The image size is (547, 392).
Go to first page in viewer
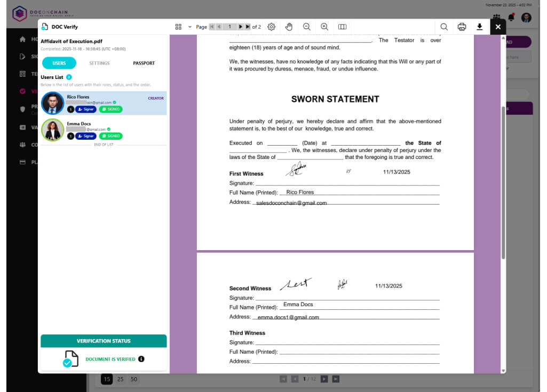click(212, 27)
